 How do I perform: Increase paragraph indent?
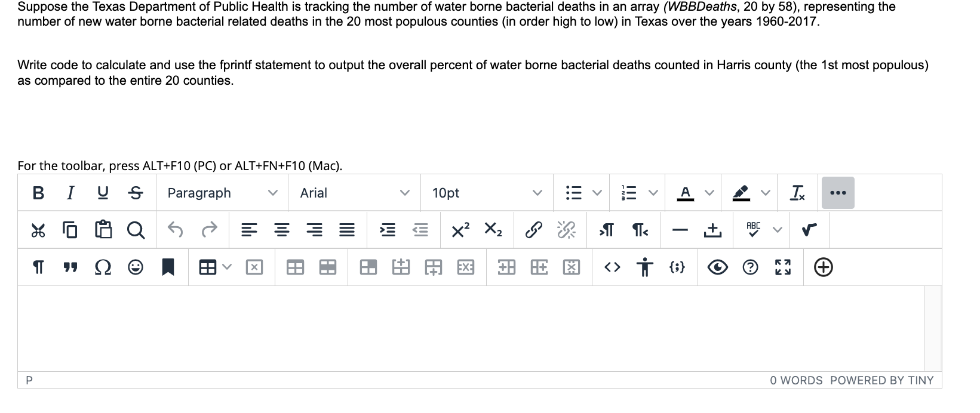point(388,230)
